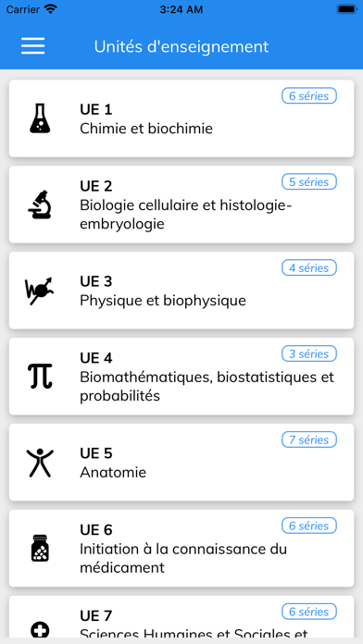Tap the 6 séries badge on UE 1
This screenshot has width=363, height=644.
[309, 96]
